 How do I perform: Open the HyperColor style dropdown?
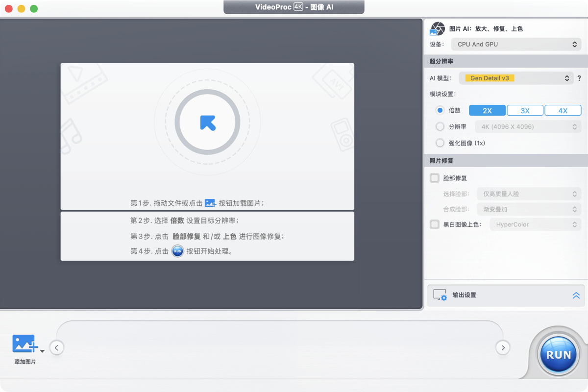(535, 224)
